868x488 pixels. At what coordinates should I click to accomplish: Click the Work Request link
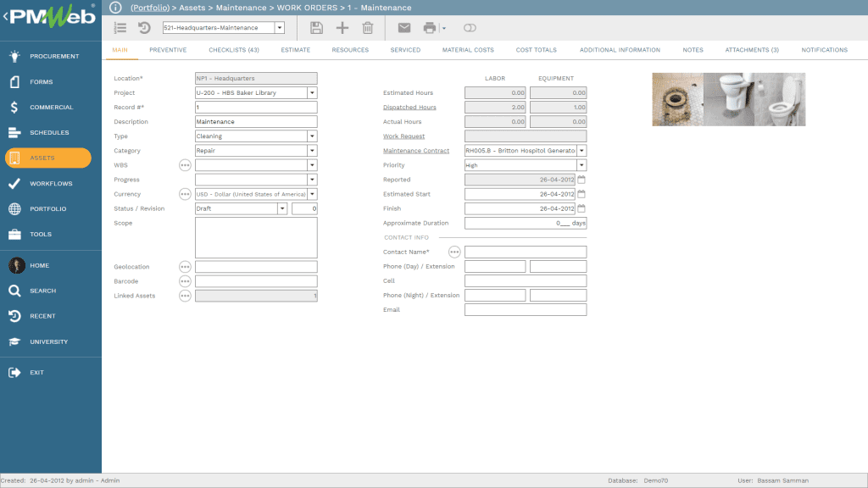(404, 136)
